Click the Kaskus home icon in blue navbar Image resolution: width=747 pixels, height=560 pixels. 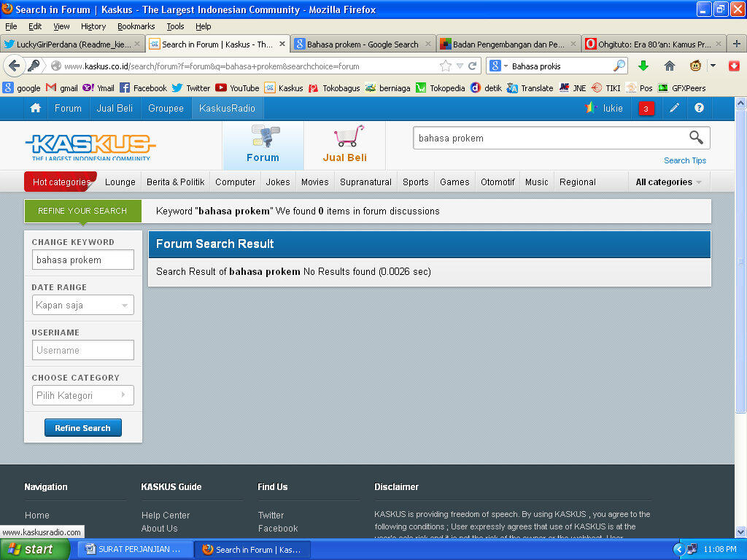tap(35, 108)
